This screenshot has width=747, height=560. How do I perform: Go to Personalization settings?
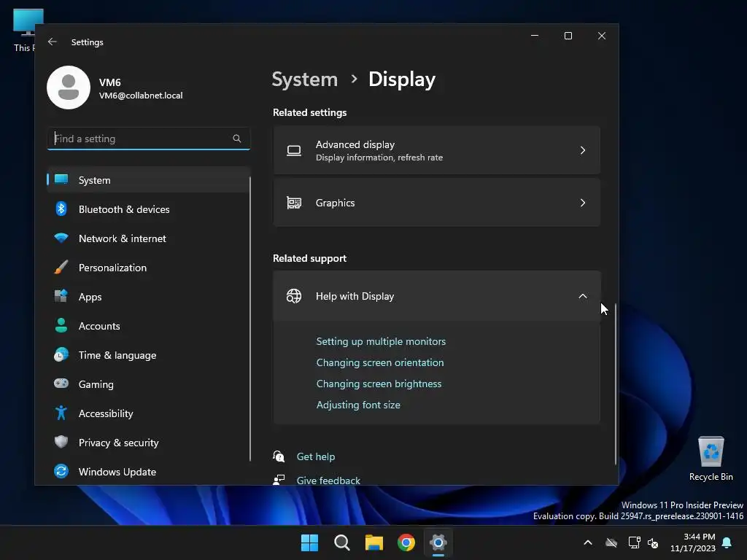click(x=149, y=268)
